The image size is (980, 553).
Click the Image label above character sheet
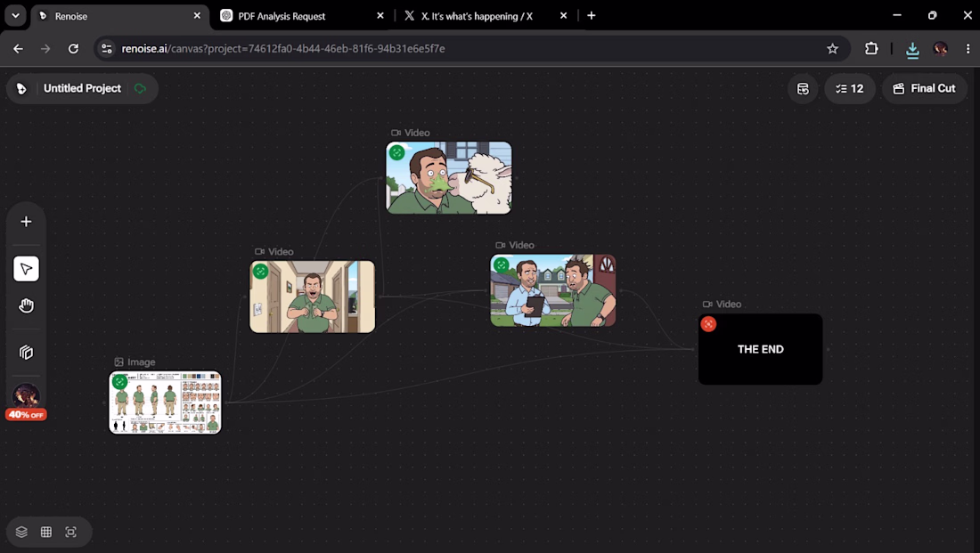[135, 362]
